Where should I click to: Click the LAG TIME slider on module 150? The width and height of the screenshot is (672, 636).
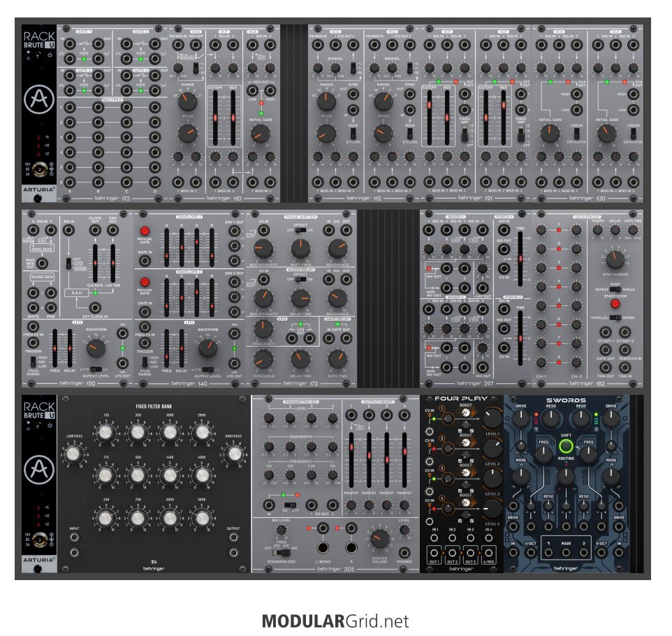[112, 263]
